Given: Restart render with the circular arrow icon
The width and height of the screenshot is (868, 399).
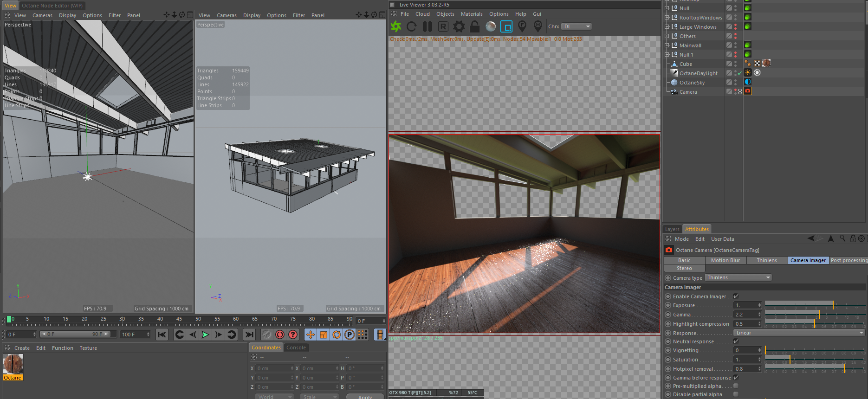Looking at the screenshot, I should coord(412,26).
